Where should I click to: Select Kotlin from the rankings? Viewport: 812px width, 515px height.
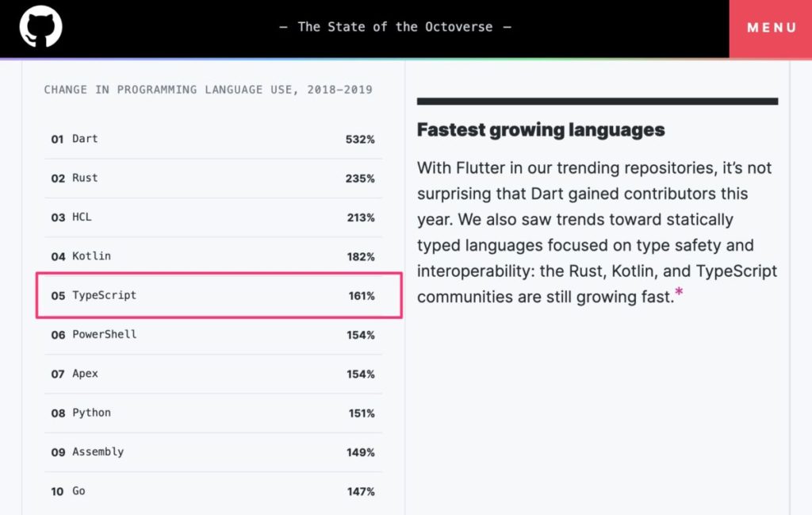(86, 256)
